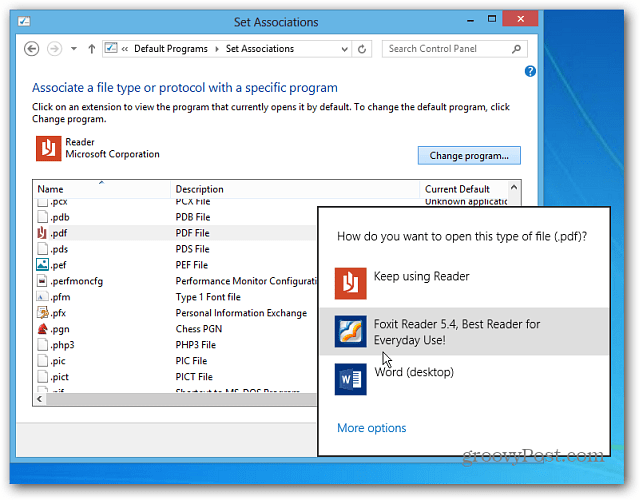Expand the address bar history dropdown

344,49
